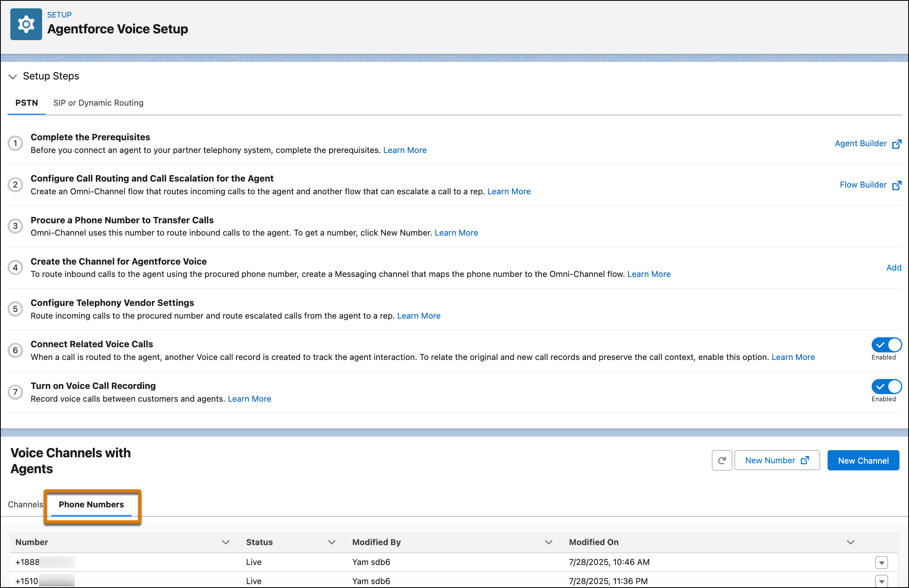Click the 7/28/2025, 10:46 AM date cell
909x588 pixels.
[609, 562]
